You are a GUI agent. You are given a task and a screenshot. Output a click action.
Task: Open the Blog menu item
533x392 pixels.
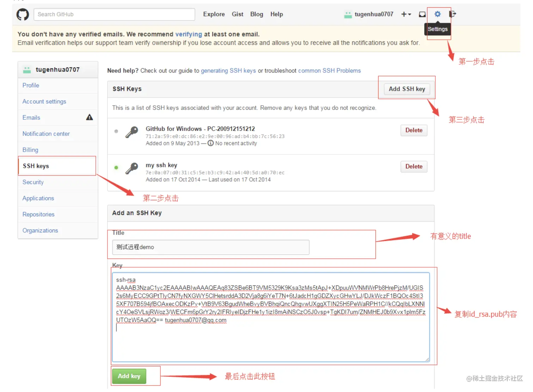coord(257,14)
